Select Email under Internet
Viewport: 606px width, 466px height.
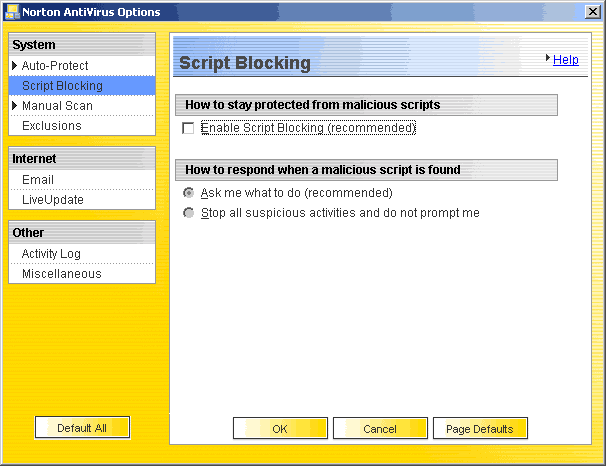(x=38, y=180)
